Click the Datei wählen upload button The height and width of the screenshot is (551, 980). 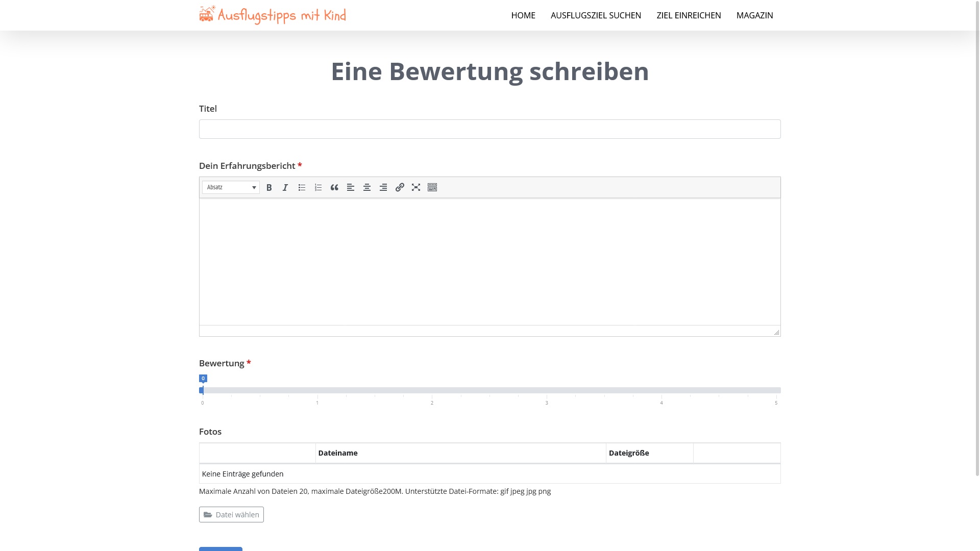231,514
